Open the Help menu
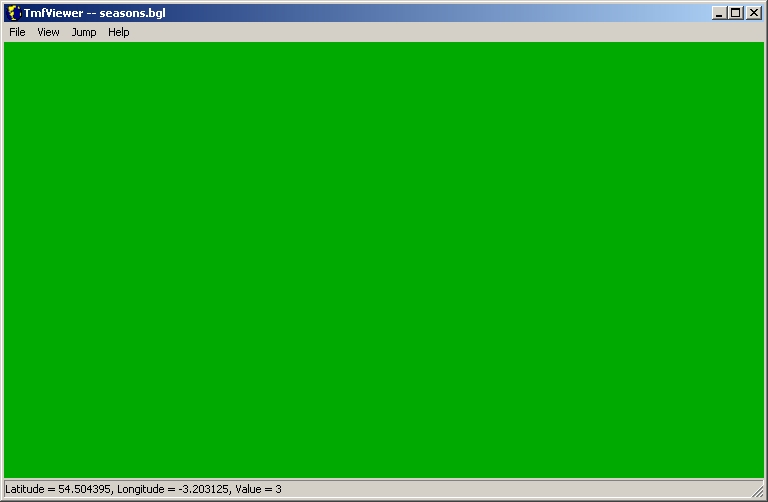 119,32
